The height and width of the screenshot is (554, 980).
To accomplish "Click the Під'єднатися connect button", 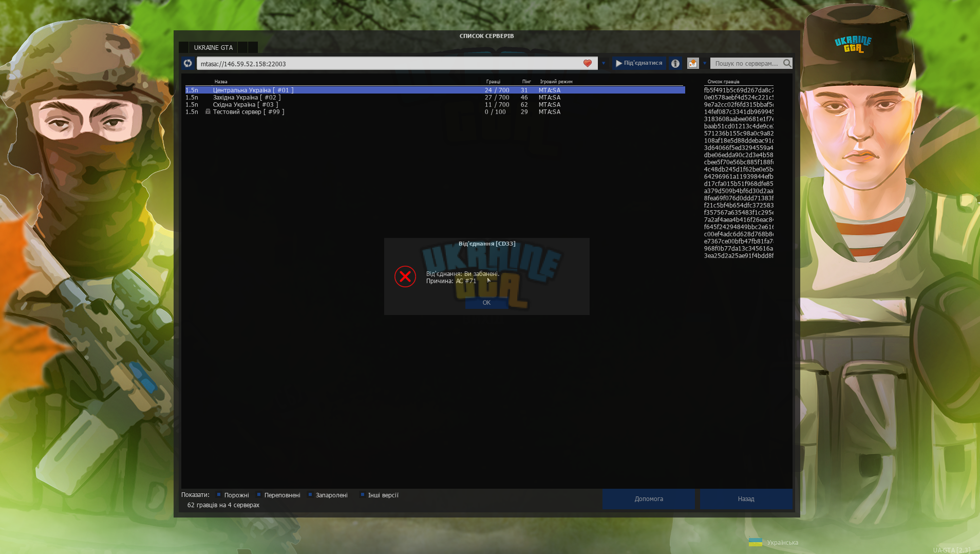I will pos(639,63).
